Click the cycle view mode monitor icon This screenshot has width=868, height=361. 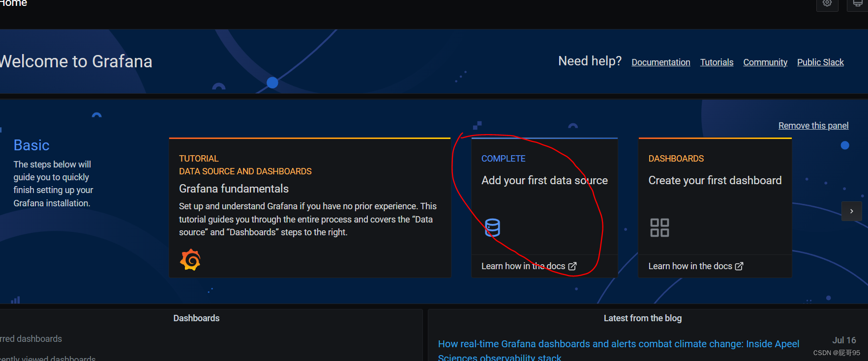857,4
